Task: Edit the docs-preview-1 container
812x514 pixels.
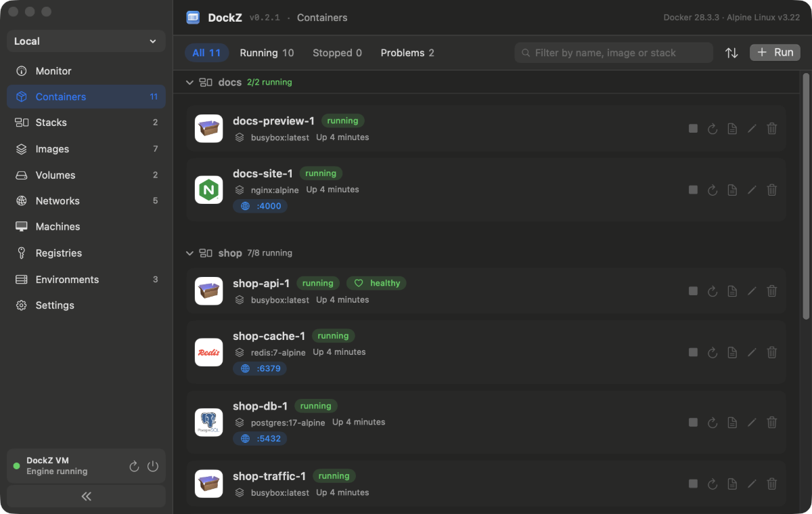Action: tap(752, 129)
